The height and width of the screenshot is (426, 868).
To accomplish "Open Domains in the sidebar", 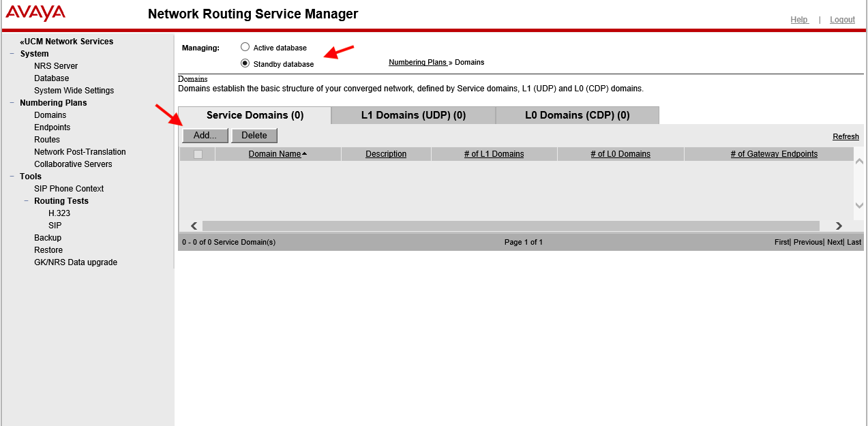I will click(x=50, y=115).
